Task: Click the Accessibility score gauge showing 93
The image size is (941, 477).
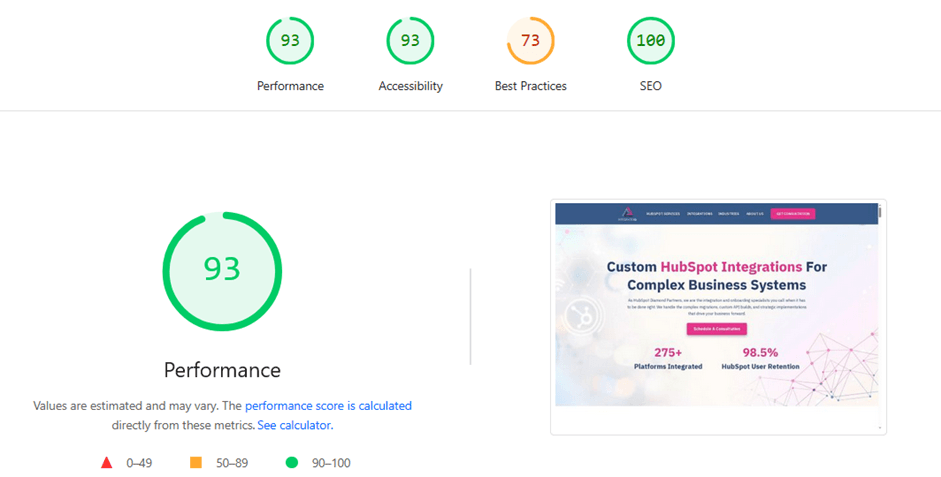Action: 410,41
